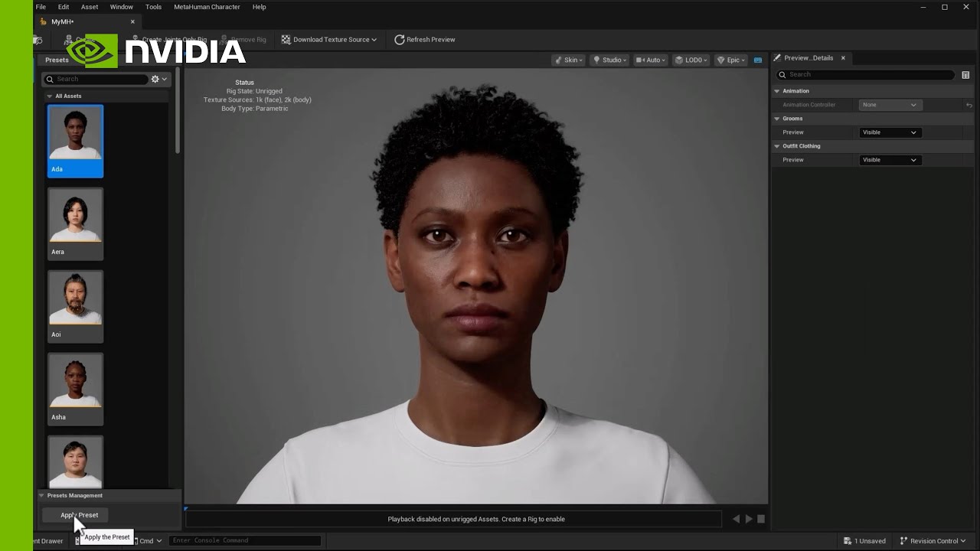
Task: Open Download Texture Source dropdown
Action: 329,39
